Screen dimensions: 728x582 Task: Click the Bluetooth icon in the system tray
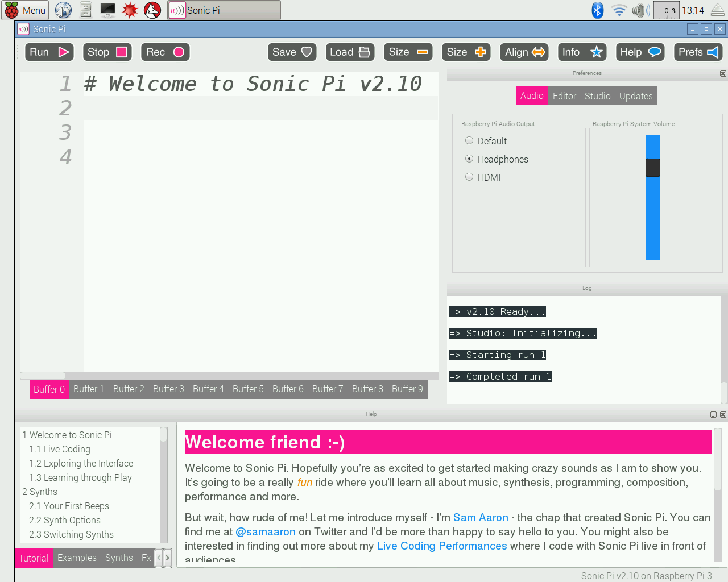coord(597,10)
